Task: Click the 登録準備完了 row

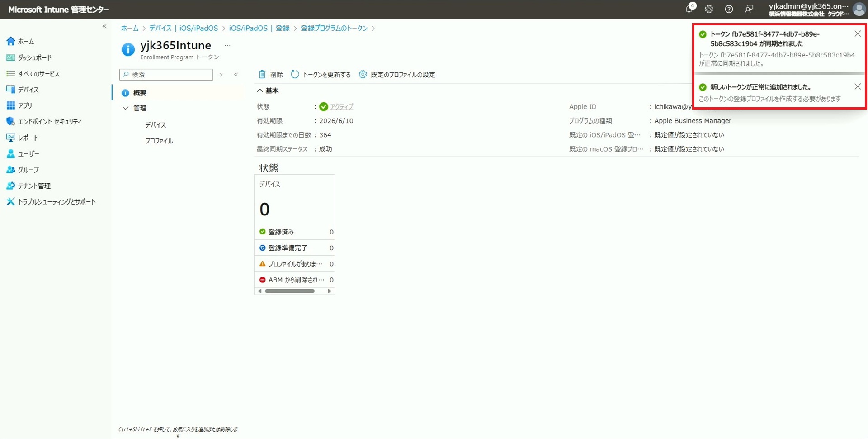Action: [x=295, y=248]
